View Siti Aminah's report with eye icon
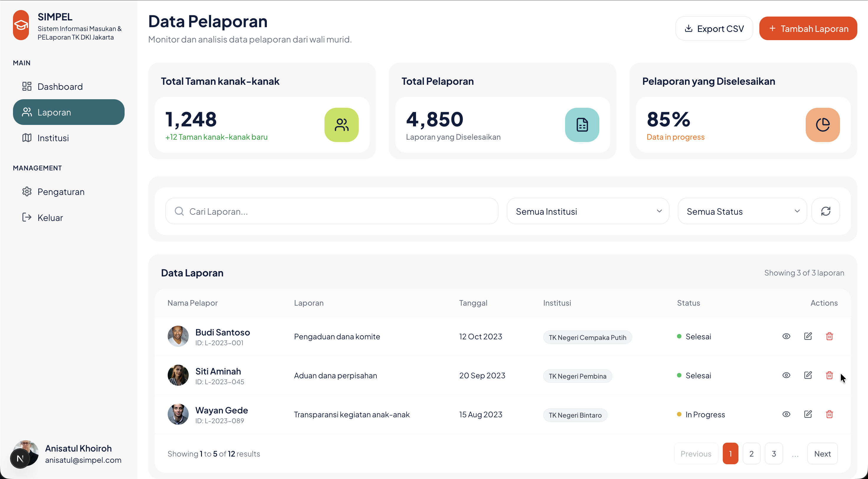Screen dimensions: 868x479 [x=786, y=375]
